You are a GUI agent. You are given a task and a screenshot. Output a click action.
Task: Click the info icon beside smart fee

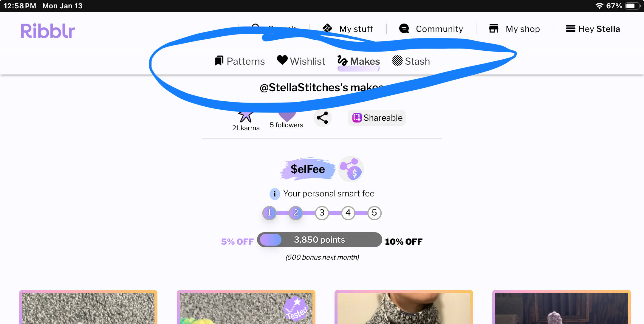(275, 194)
